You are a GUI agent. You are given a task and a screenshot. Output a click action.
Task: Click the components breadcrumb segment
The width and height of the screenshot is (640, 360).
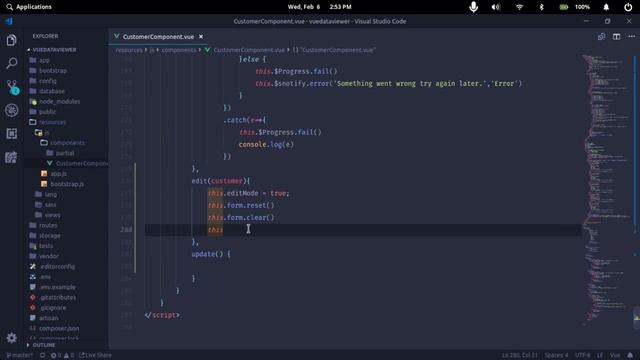click(x=179, y=50)
